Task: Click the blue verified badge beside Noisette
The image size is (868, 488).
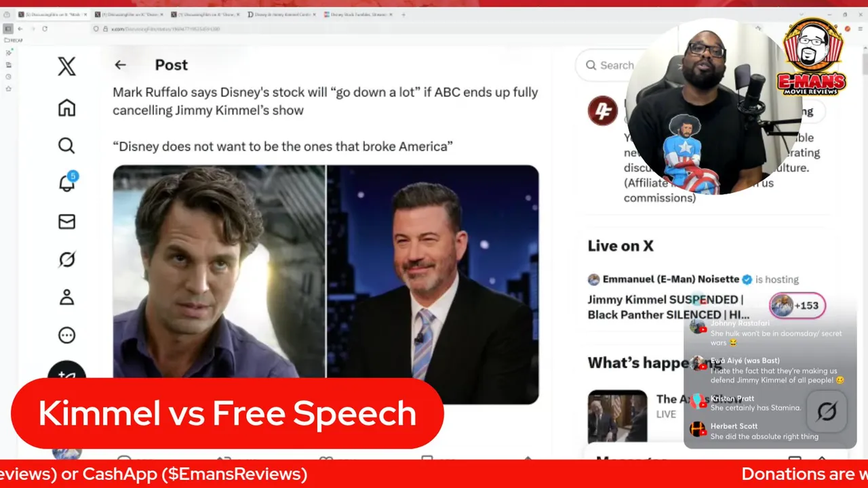Action: 747,279
